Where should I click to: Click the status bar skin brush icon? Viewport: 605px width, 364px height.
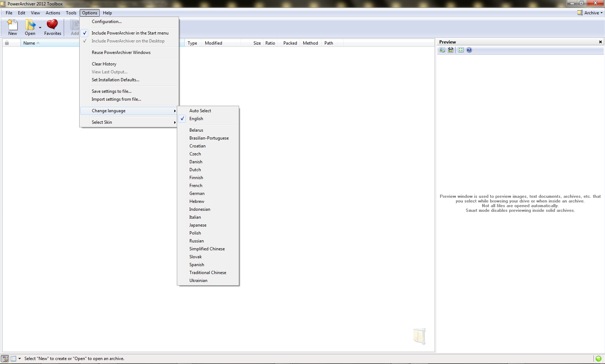tap(5, 359)
